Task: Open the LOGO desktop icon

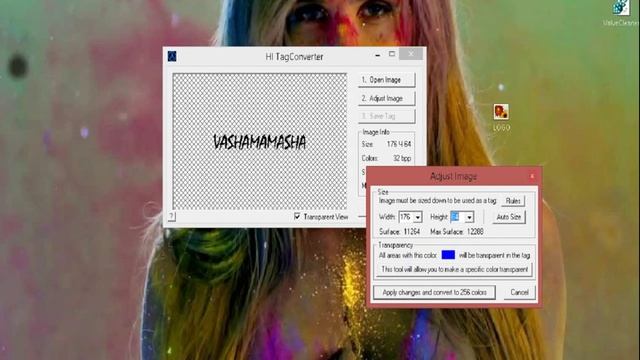Action: 501,117
